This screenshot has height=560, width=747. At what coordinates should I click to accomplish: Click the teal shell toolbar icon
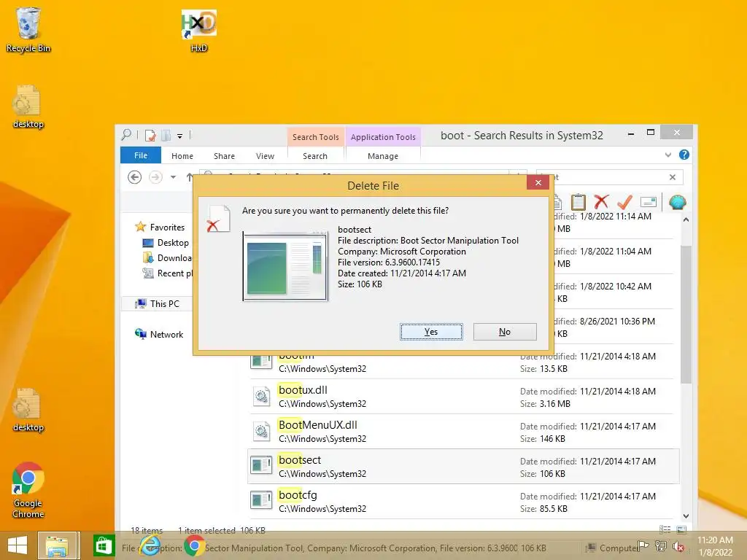coord(677,202)
